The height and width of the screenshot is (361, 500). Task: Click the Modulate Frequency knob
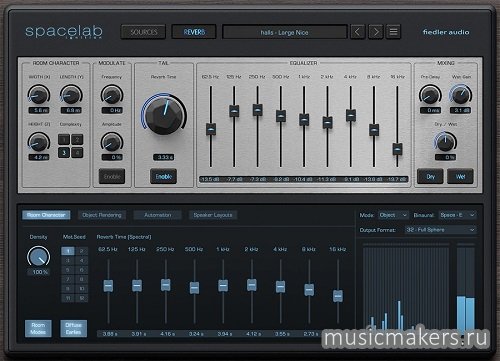(112, 94)
